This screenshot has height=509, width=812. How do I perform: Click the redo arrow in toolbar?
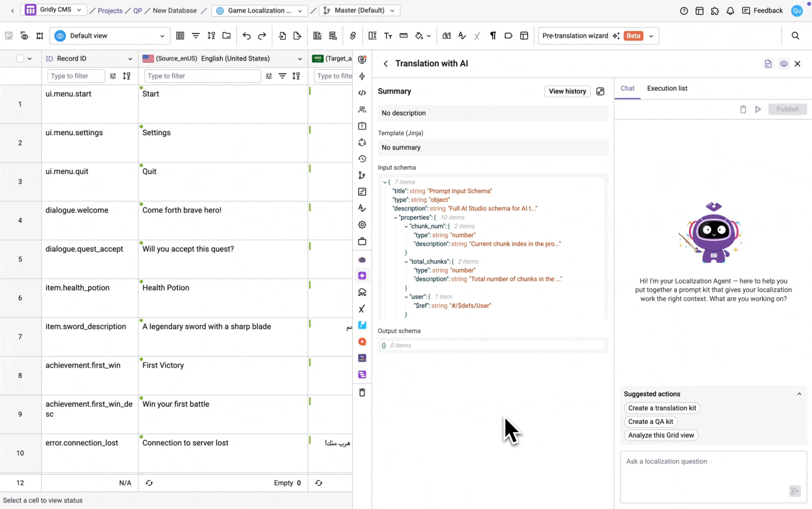click(262, 36)
